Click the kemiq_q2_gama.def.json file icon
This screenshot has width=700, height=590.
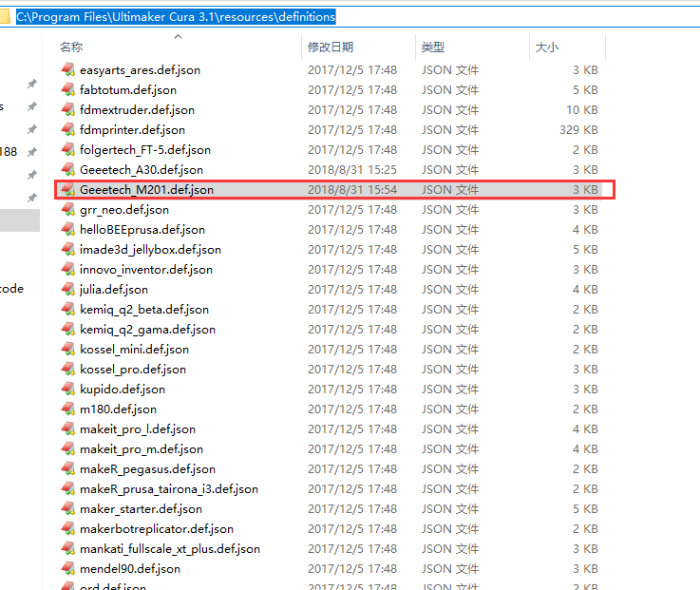67,329
